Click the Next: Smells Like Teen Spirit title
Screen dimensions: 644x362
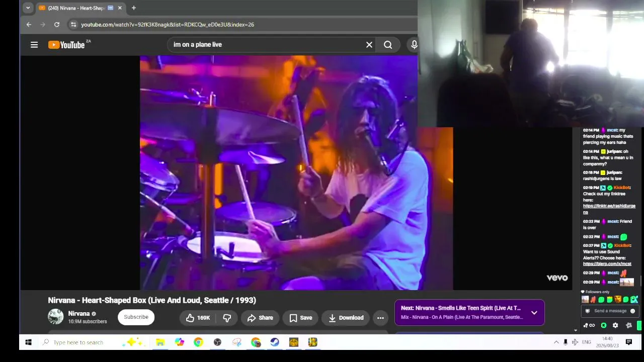[461, 308]
